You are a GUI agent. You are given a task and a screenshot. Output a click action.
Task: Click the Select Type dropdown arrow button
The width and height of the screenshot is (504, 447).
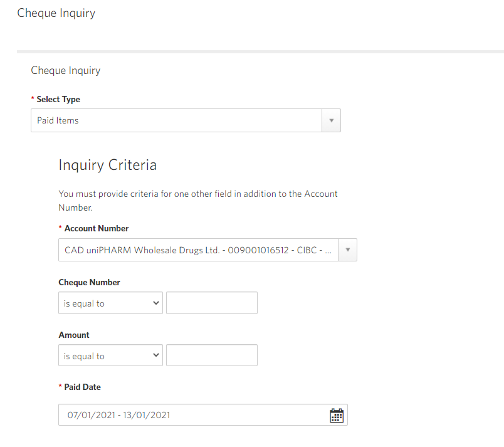coord(332,120)
